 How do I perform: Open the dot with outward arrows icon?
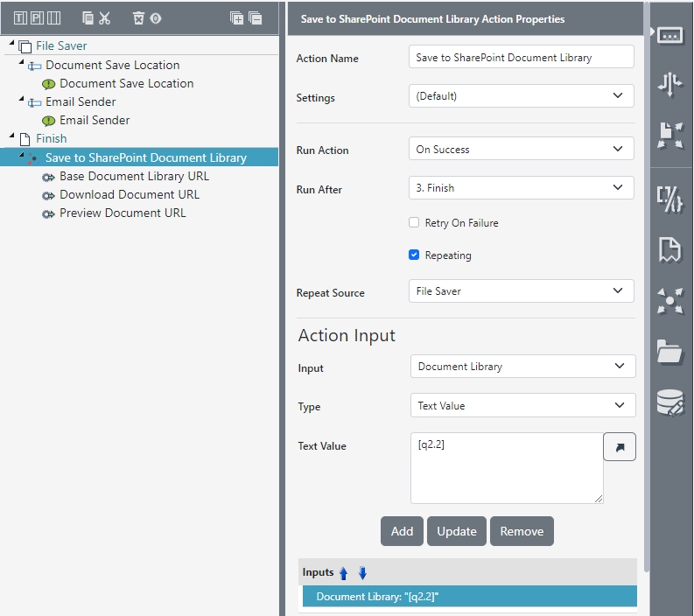point(669,301)
